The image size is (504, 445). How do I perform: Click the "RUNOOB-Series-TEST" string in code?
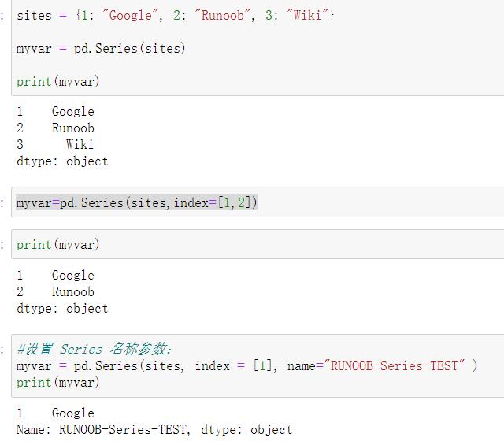tap(392, 365)
